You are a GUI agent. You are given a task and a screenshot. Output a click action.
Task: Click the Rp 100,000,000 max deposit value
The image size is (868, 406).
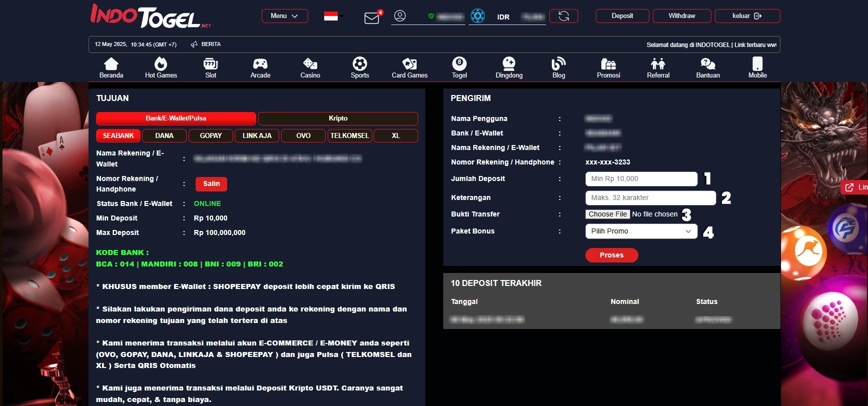(x=220, y=233)
